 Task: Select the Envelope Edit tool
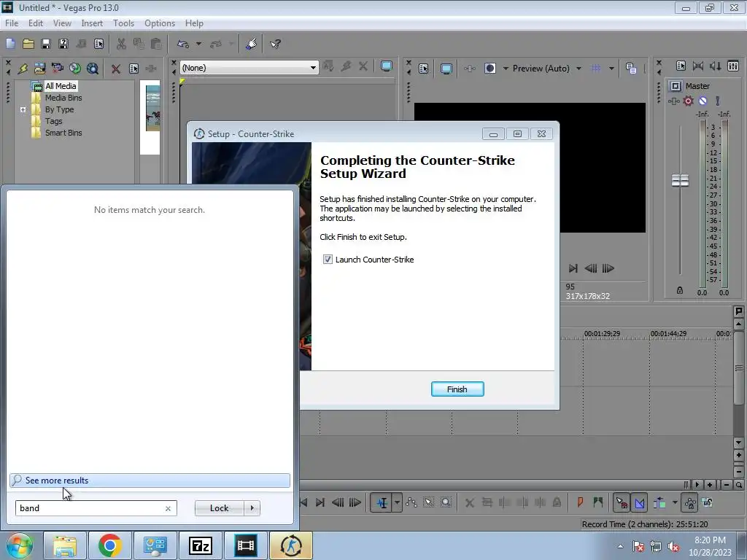click(411, 502)
